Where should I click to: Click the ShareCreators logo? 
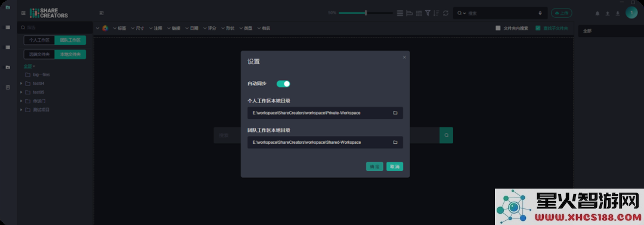click(49, 13)
